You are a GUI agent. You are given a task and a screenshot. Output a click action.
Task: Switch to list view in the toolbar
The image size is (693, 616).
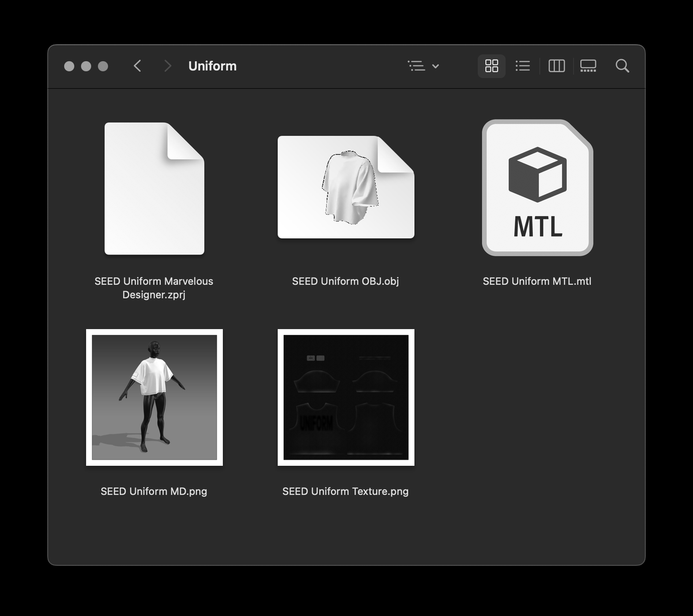(x=523, y=66)
